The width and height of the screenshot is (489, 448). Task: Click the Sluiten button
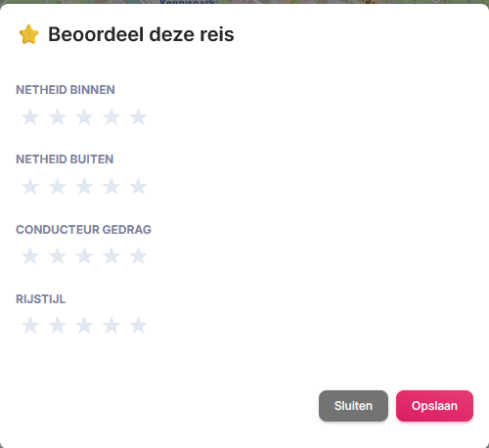click(353, 406)
